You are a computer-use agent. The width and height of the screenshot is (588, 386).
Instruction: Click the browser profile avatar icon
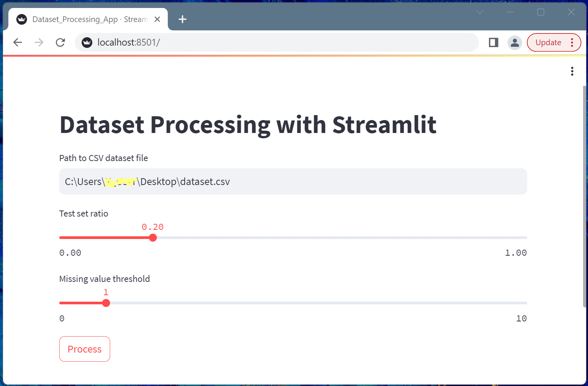515,42
